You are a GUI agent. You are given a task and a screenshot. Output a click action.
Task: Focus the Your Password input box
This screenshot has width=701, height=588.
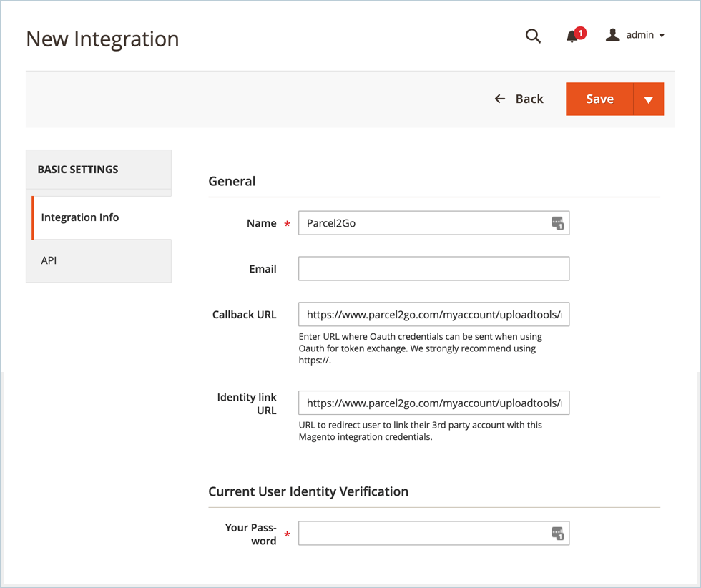tap(422, 534)
